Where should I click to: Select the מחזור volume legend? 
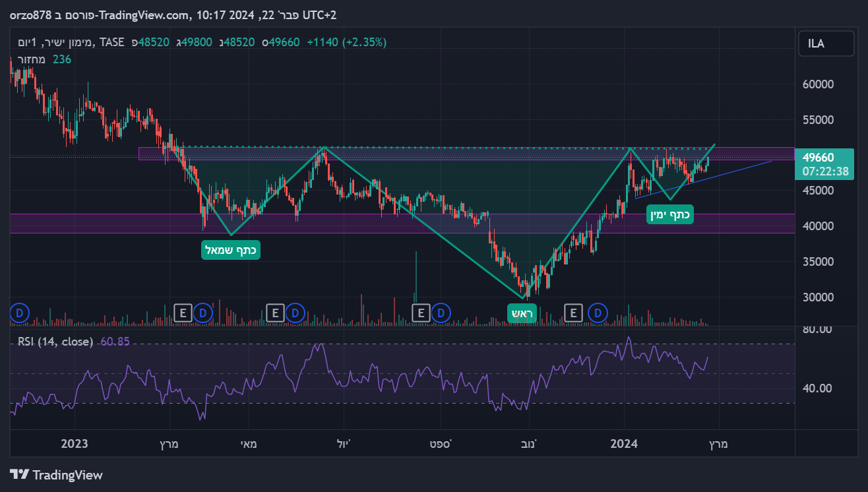(x=30, y=59)
